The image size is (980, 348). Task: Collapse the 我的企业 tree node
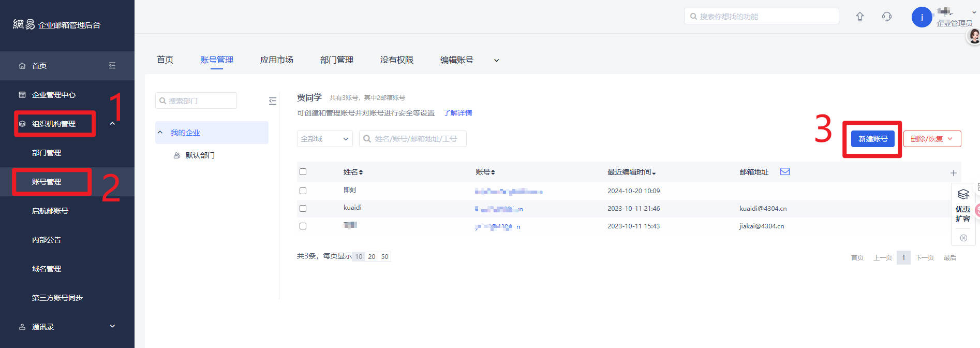point(160,133)
